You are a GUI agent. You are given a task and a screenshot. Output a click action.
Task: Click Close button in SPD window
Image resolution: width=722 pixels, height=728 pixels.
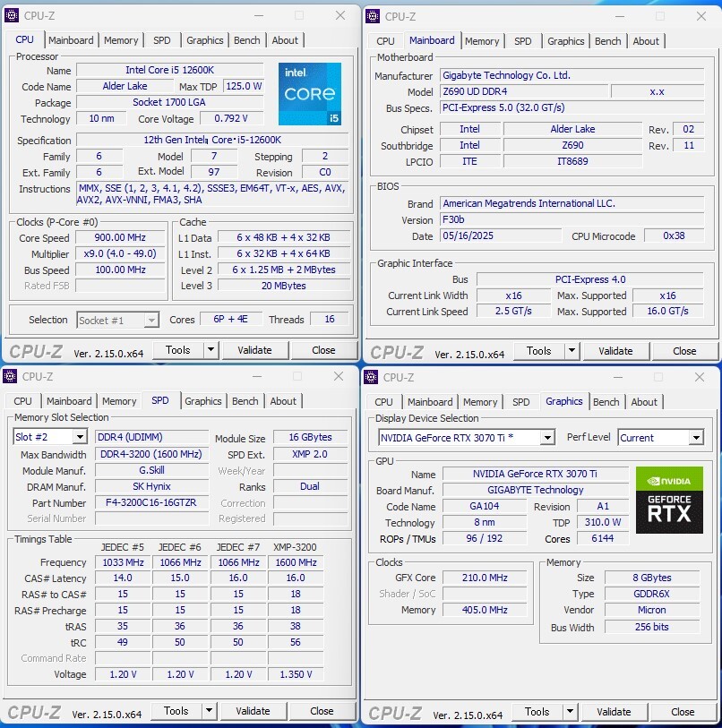tap(322, 711)
